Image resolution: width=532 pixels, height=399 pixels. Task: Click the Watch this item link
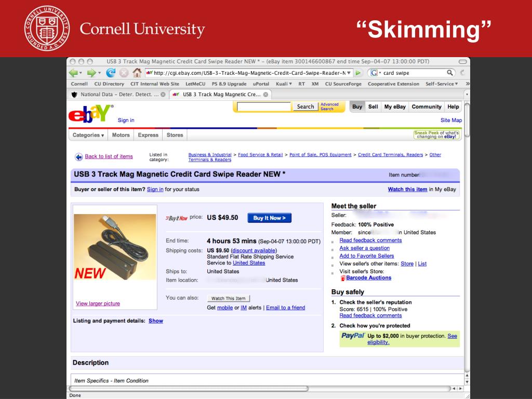point(407,189)
